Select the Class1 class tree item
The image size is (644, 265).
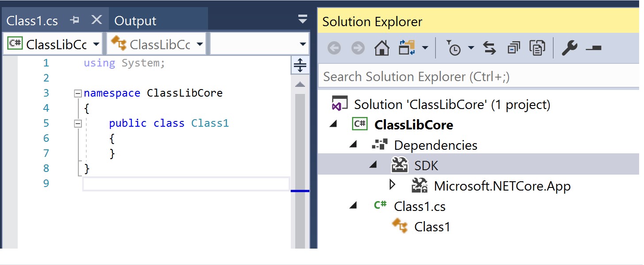point(432,227)
